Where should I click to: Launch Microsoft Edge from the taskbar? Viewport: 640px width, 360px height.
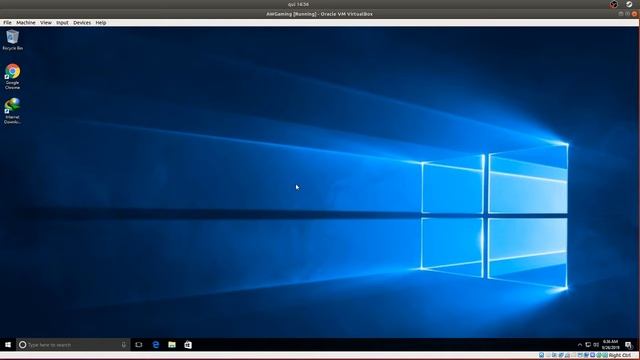click(156, 345)
